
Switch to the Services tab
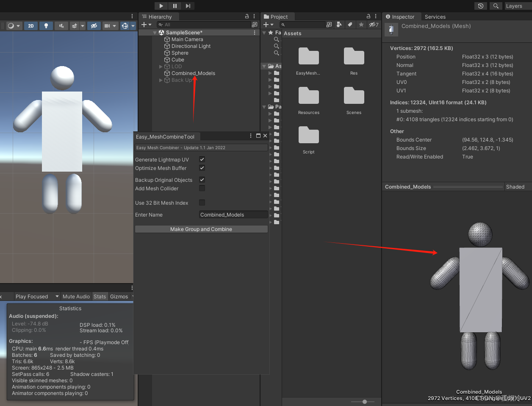pos(435,17)
